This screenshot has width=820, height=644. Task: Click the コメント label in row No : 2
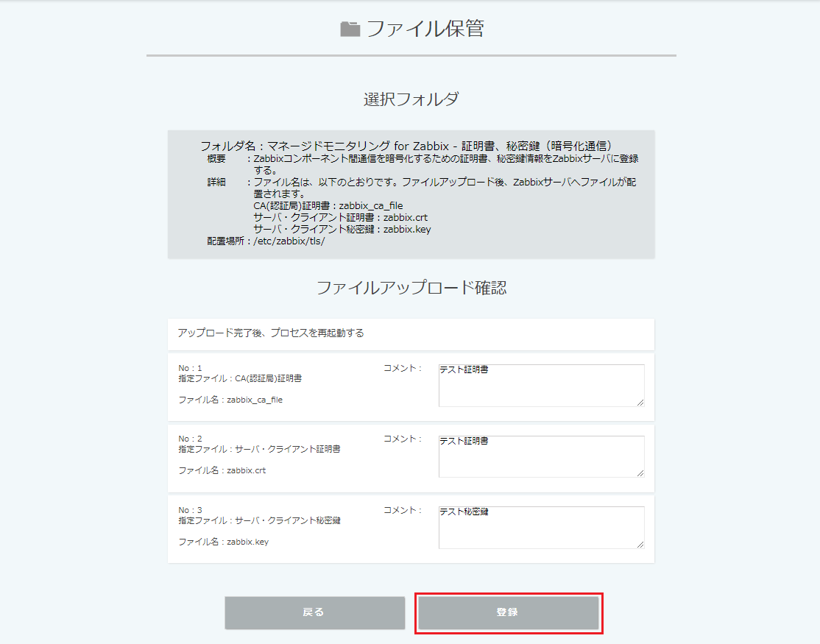point(402,439)
